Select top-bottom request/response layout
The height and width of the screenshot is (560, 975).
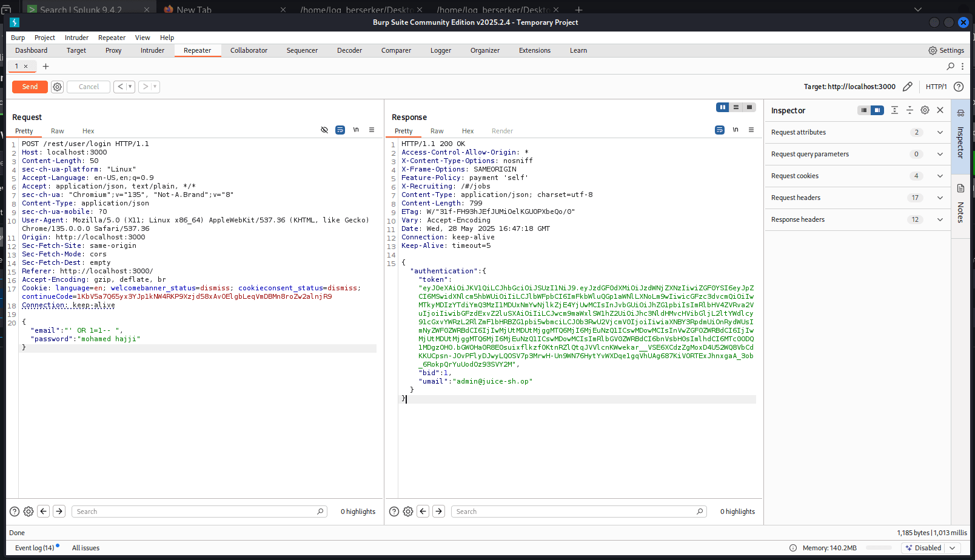(x=736, y=107)
